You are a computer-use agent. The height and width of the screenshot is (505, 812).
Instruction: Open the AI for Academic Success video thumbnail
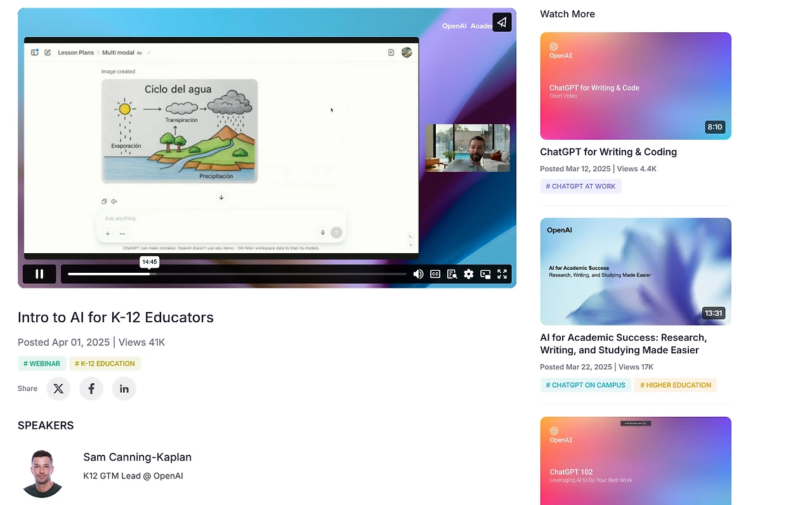pos(636,272)
